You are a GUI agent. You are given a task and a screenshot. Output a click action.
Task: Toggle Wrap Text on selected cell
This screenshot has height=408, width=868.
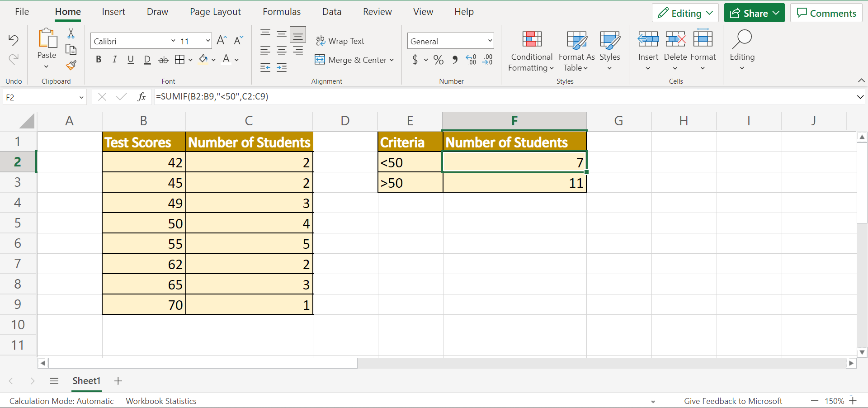click(x=340, y=41)
